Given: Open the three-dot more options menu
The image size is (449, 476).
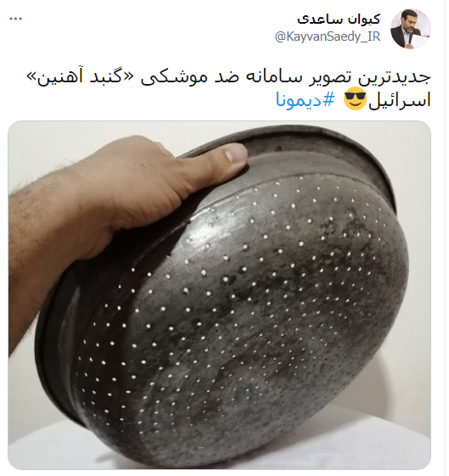Looking at the screenshot, I should [x=16, y=19].
